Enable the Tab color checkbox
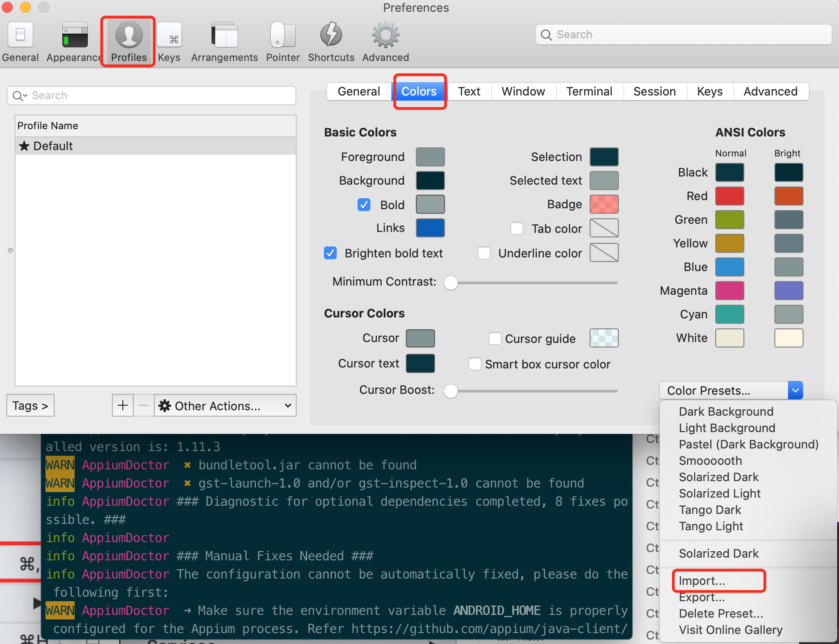The height and width of the screenshot is (644, 839). (x=517, y=228)
